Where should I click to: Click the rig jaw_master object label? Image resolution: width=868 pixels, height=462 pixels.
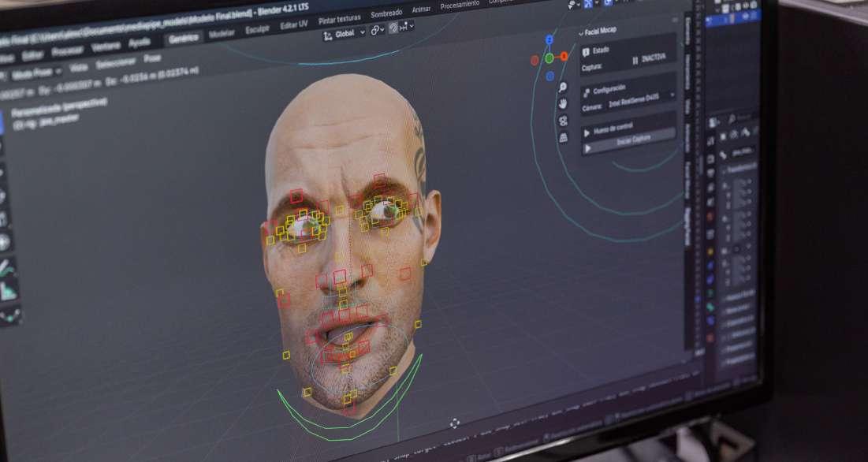click(47, 121)
